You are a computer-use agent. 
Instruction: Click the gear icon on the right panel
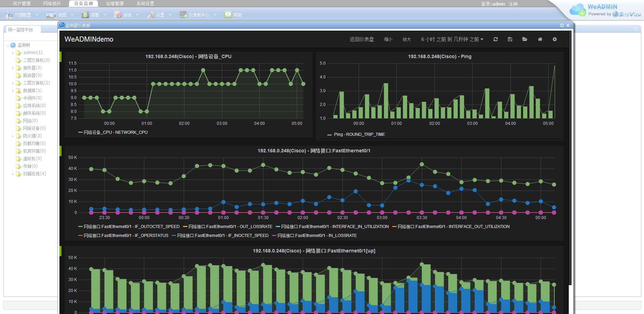tap(636, 30)
